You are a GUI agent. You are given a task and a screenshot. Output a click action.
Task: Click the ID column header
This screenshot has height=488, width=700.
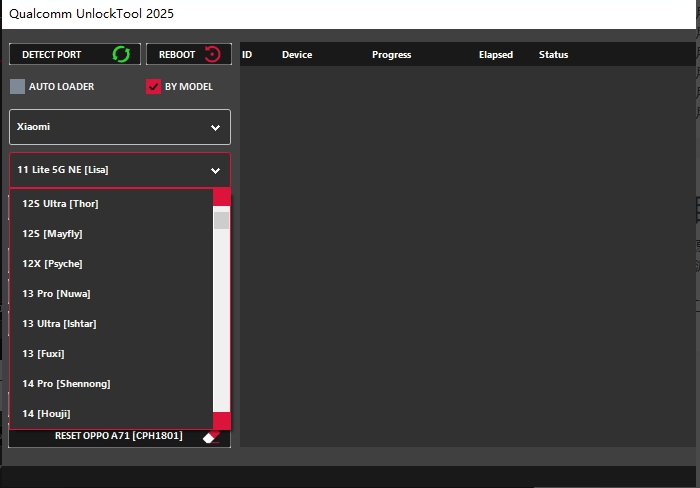click(247, 54)
